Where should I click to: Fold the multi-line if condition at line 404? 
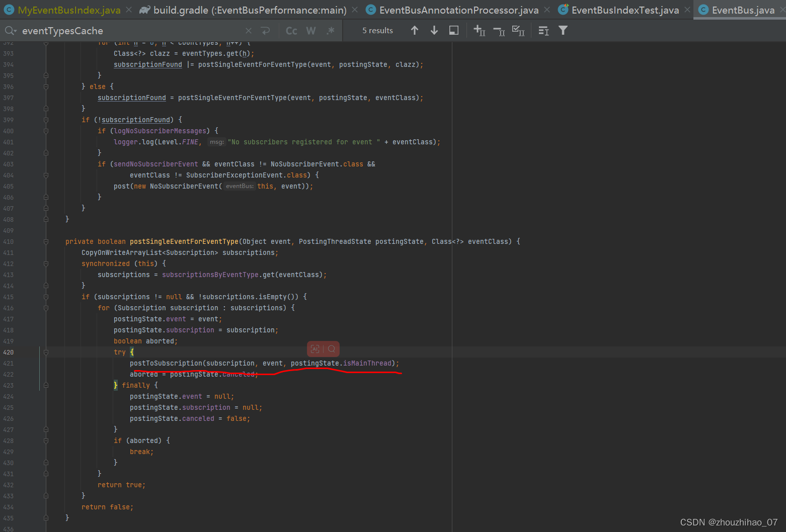pos(46,175)
